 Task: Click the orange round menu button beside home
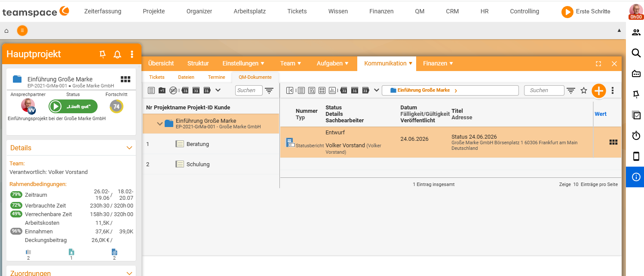(x=22, y=31)
